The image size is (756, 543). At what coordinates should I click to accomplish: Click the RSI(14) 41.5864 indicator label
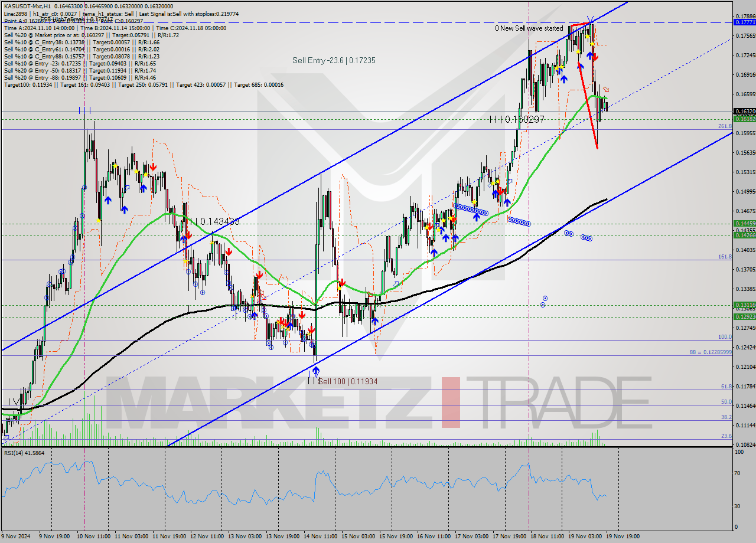tap(24, 453)
